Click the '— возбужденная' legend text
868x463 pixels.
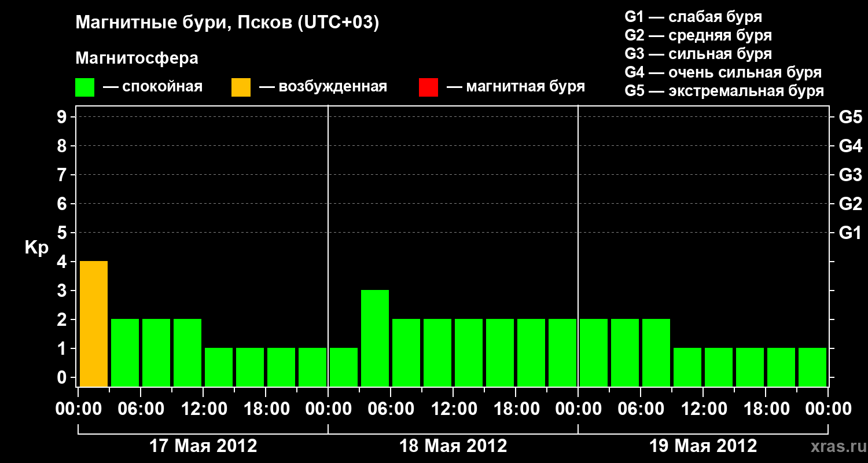pos(323,87)
